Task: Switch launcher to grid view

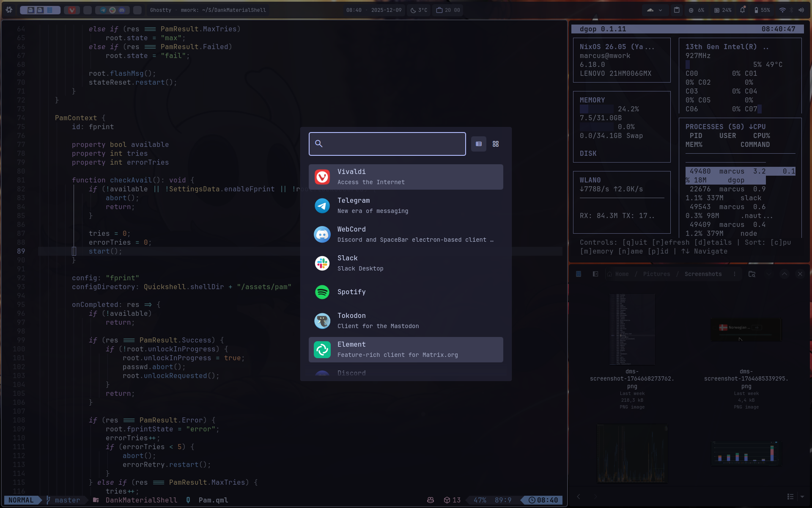Action: click(496, 144)
